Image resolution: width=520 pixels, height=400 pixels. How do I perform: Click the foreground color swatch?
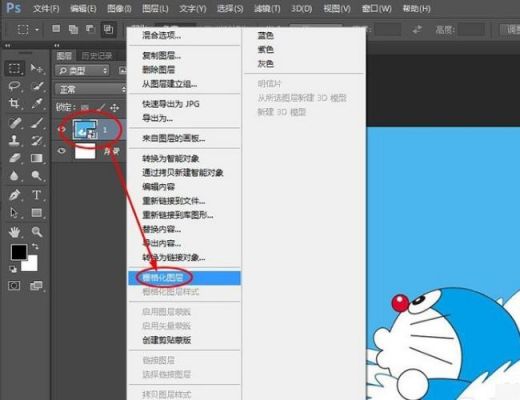pyautogui.click(x=19, y=252)
